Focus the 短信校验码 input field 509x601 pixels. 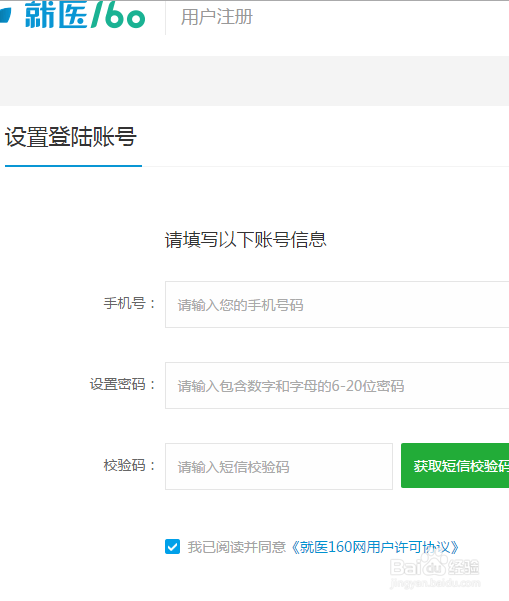pos(279,466)
